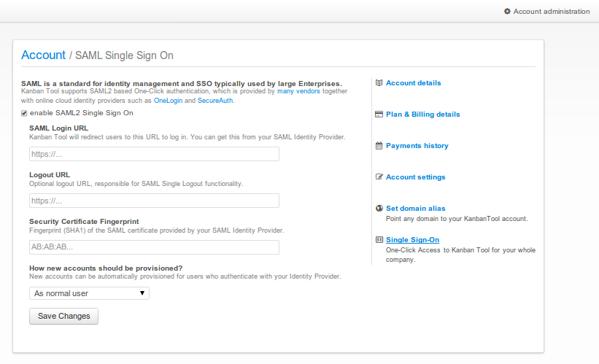Viewport: 599px width, 364px height.
Task: Open Plan & Billing details page
Action: pyautogui.click(x=423, y=115)
